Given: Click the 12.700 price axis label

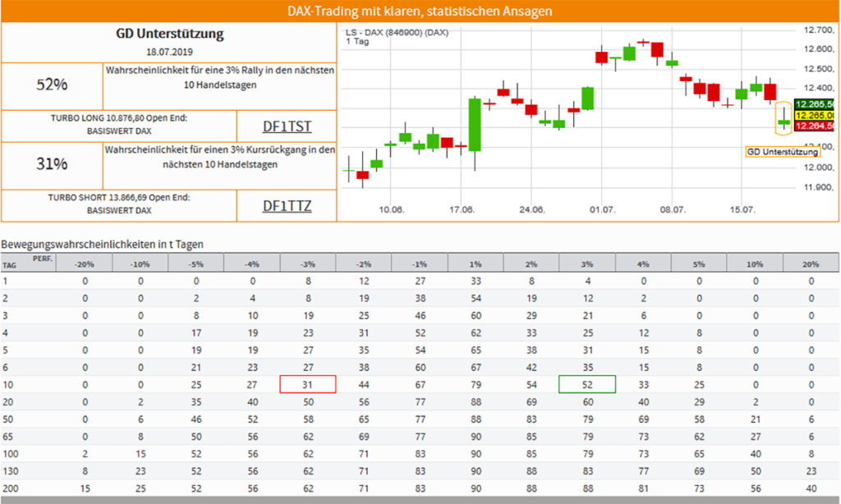Looking at the screenshot, I should click(819, 30).
